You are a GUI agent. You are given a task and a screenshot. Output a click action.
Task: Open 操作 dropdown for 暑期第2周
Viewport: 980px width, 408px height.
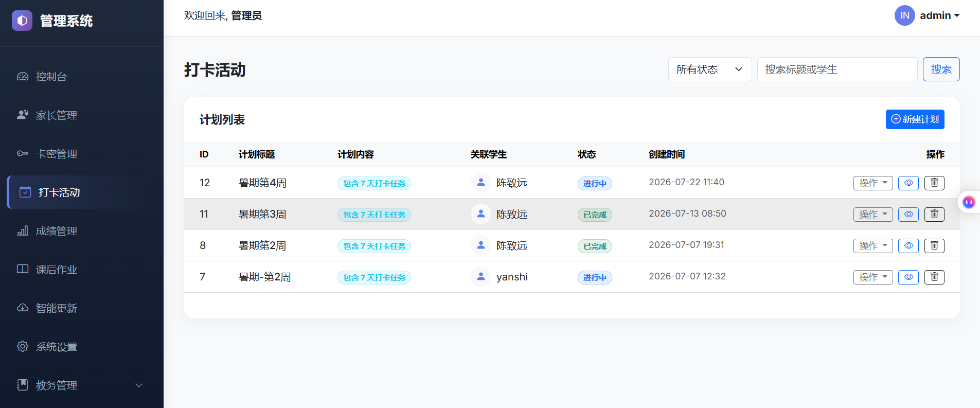point(873,246)
